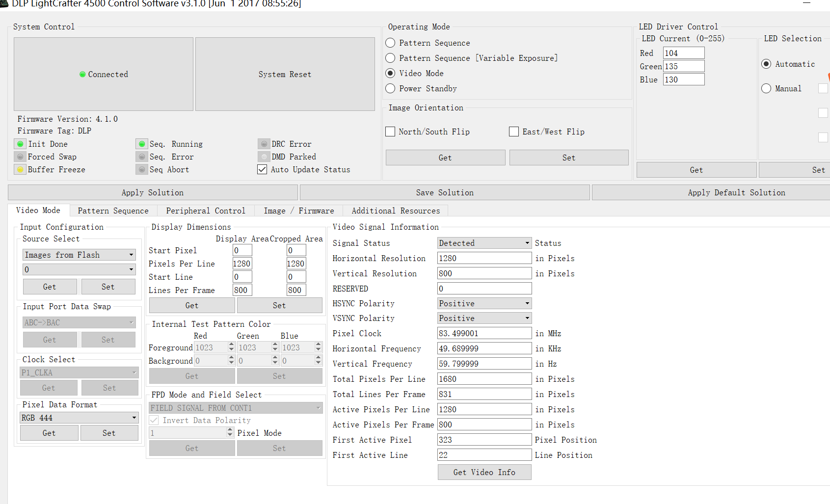This screenshot has height=504, width=830.
Task: Open the HSYNC Polarity dropdown
Action: (x=484, y=304)
